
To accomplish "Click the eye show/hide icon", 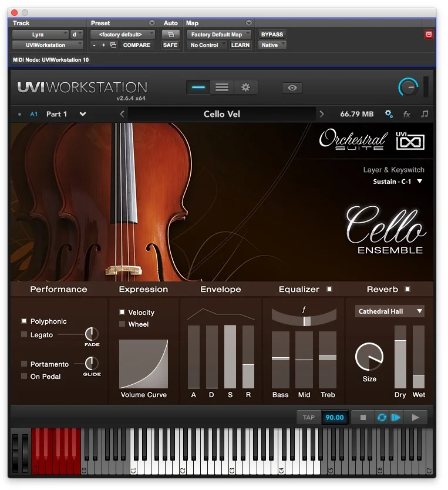I will tap(292, 88).
